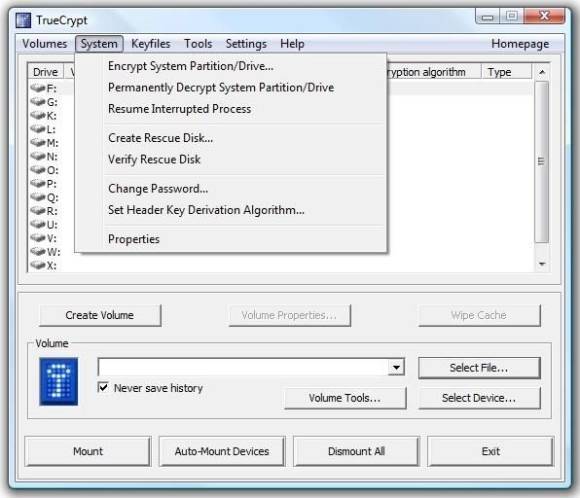Open the Volume Tools menu button
The width and height of the screenshot is (580, 498).
tap(345, 398)
